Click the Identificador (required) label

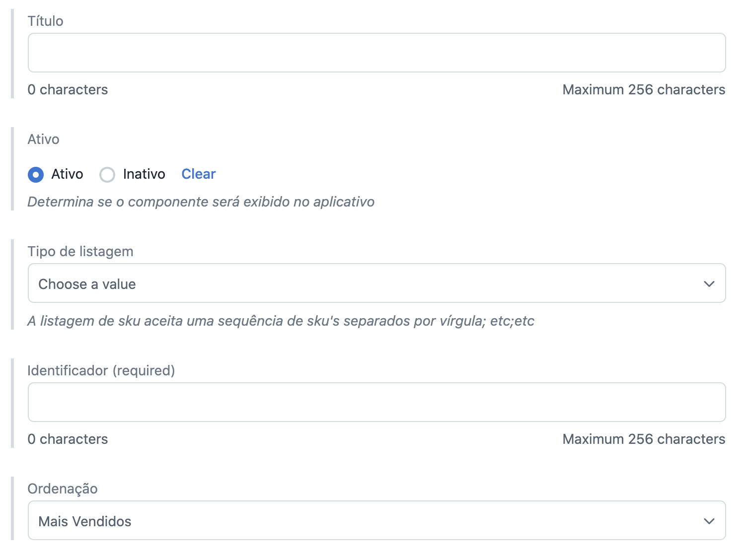tap(101, 370)
